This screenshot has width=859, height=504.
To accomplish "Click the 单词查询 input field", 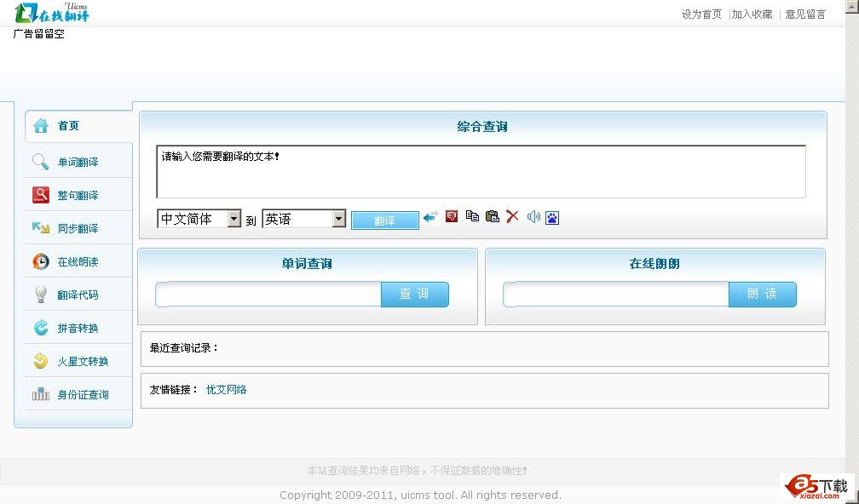I will click(268, 294).
